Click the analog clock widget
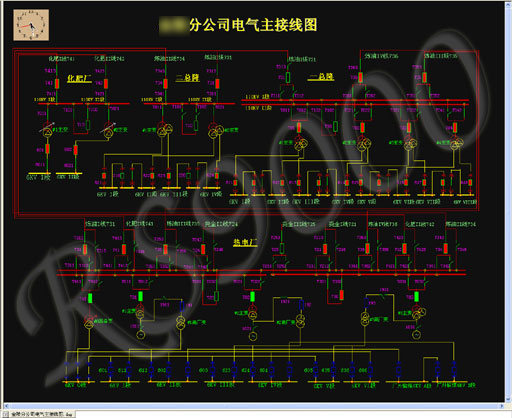512x418 pixels. (31, 25)
